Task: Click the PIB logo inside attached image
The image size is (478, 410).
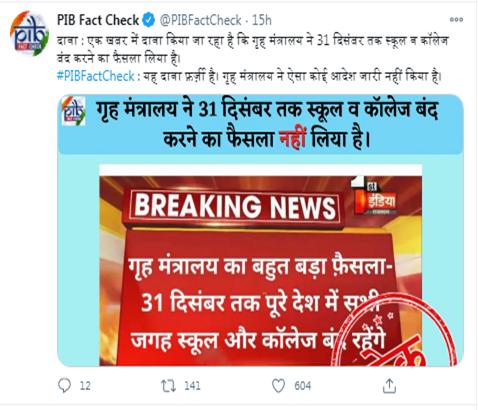Action: [x=74, y=111]
